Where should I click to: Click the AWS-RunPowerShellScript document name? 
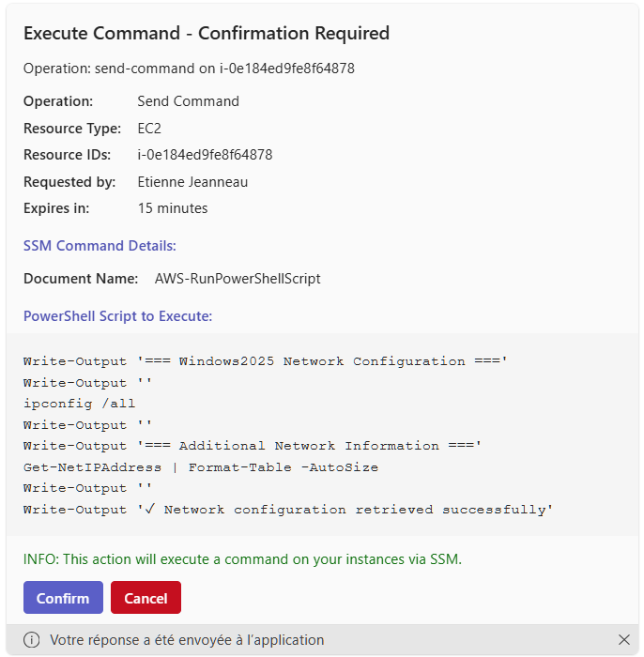238,279
